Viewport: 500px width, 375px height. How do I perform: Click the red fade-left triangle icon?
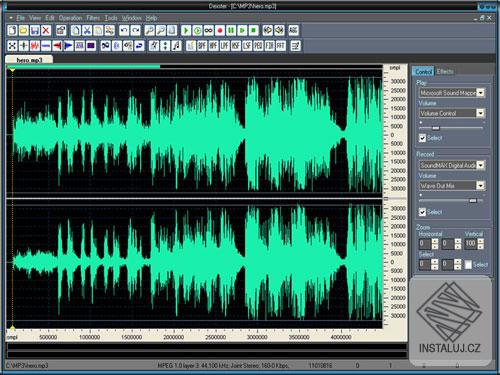pyautogui.click(x=57, y=45)
